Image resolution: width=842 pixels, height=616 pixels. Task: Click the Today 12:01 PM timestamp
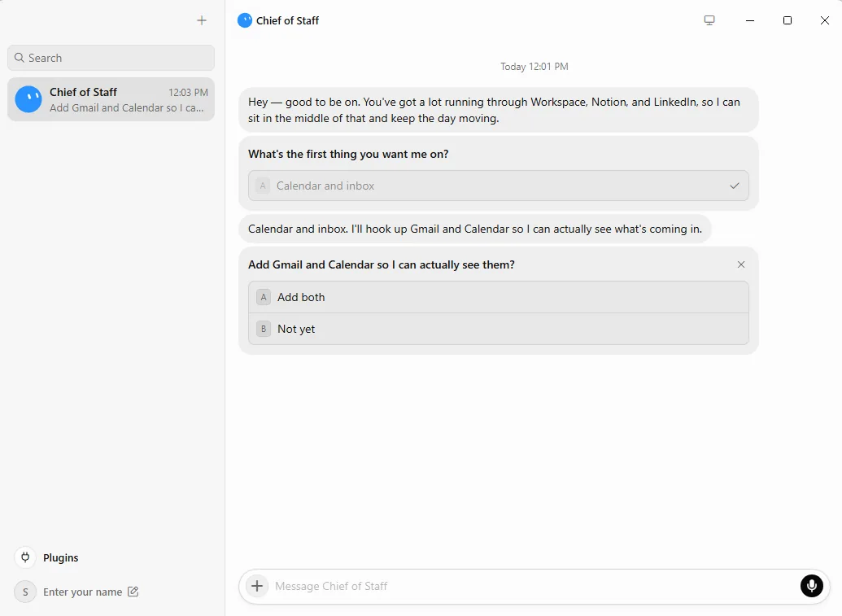534,67
